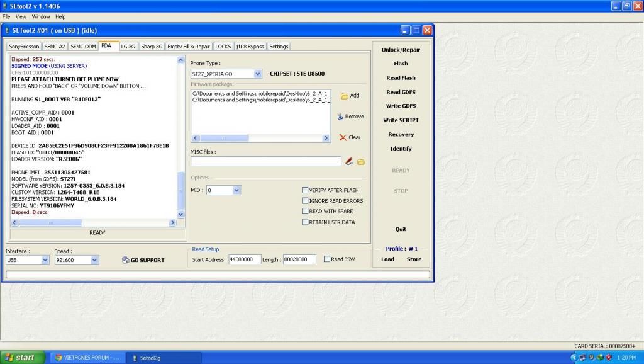Open the Settings tab
The height and width of the screenshot is (364, 644).
click(279, 47)
